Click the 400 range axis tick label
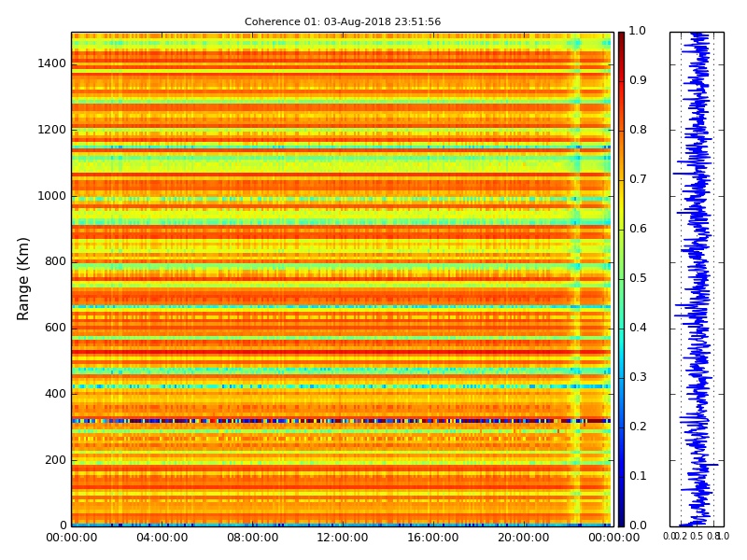747x560 pixels. (x=55, y=394)
